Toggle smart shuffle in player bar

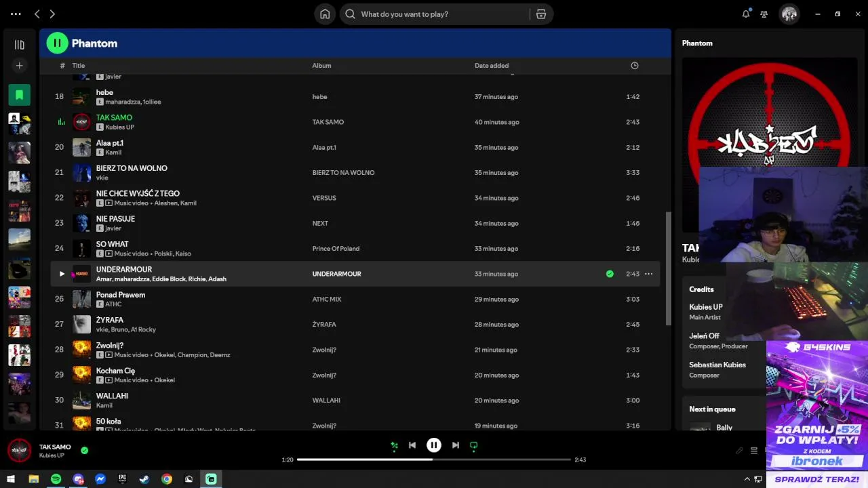click(394, 445)
